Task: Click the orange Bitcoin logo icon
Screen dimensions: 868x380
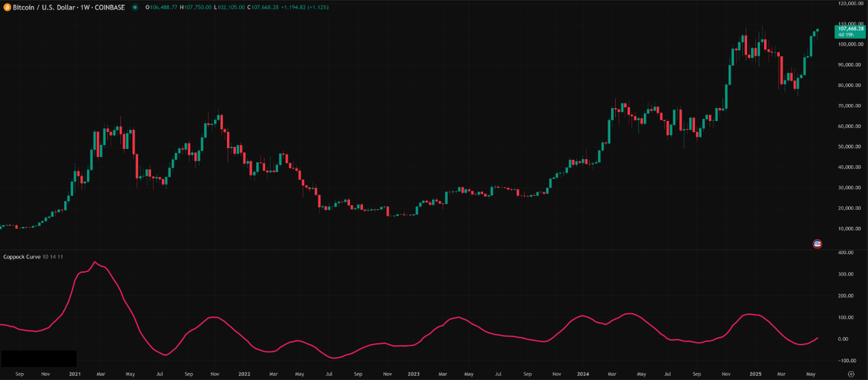Action: (x=7, y=7)
